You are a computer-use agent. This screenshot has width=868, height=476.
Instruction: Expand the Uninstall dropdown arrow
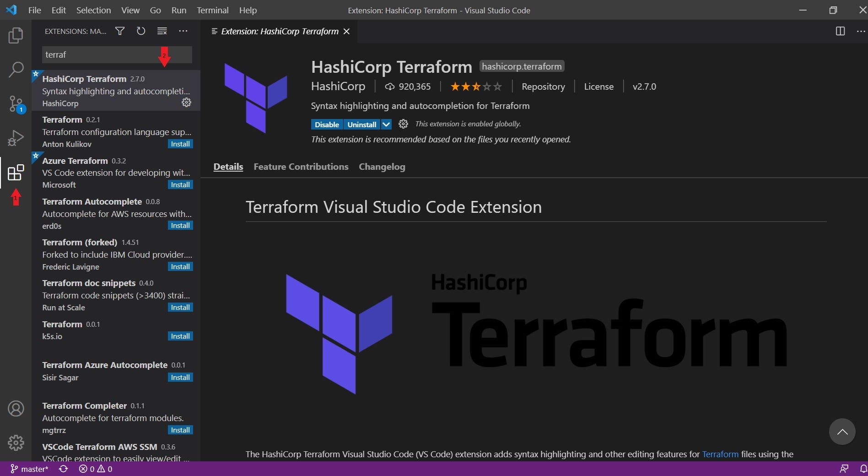[x=386, y=124]
